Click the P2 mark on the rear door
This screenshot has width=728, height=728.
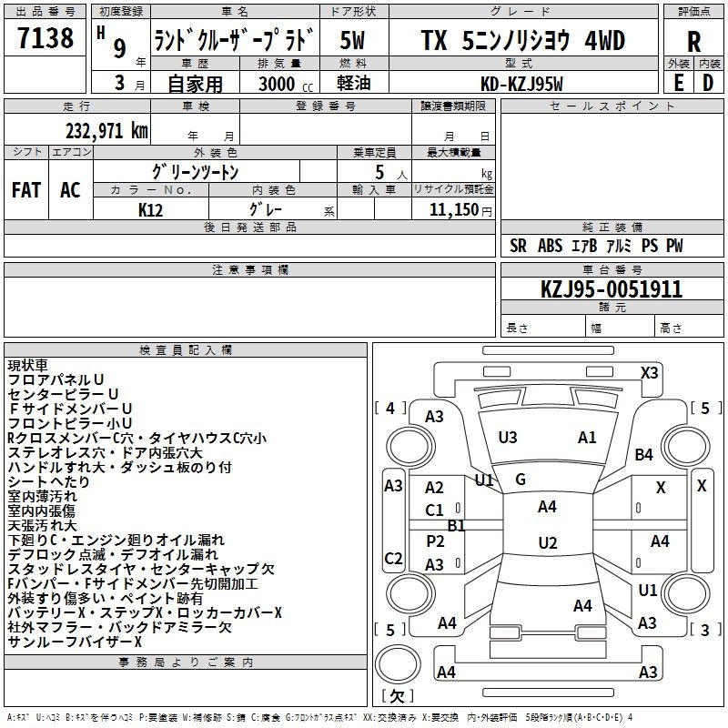click(x=435, y=541)
